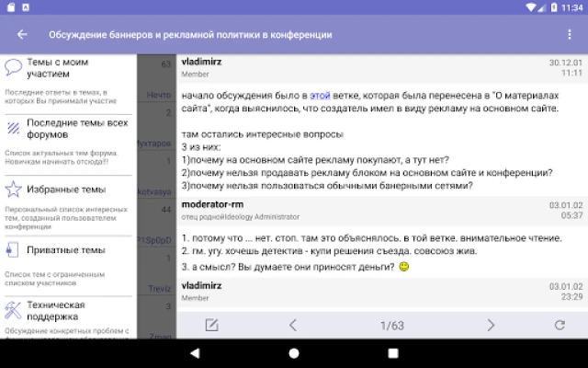Open 'Приватные темы' in the sidebar

tap(65, 249)
